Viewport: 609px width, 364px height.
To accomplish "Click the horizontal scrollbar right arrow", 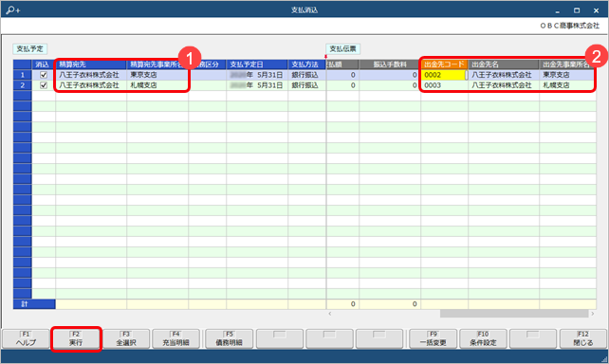I will coord(592,314).
